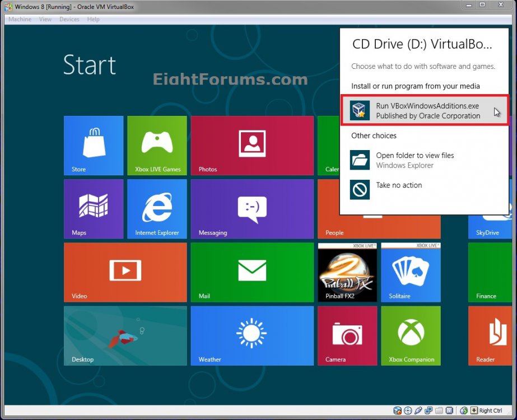Click the mouse integration status icon
Screen dimensions: 517x420
[x=463, y=410]
